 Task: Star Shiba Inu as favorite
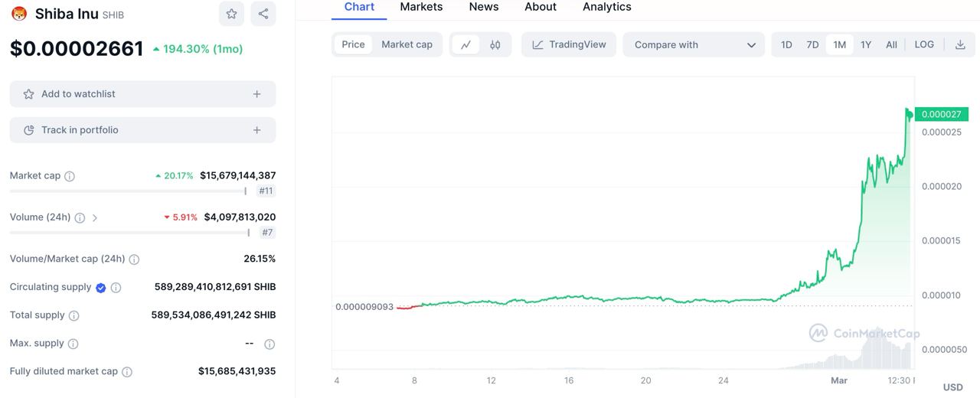[231, 14]
